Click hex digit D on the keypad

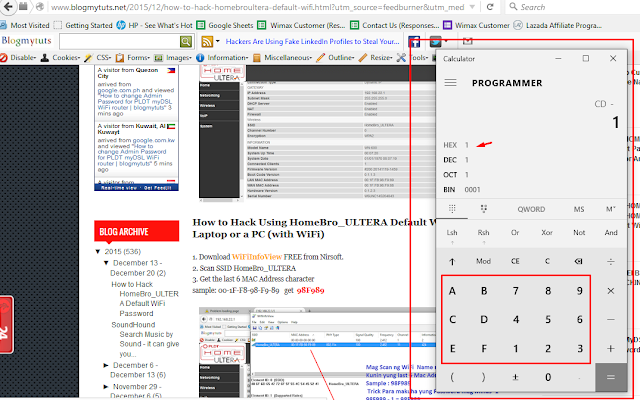tap(484, 320)
